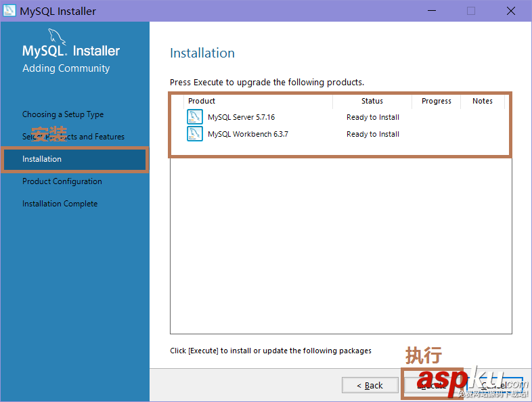Click the Installation page heading

[202, 53]
